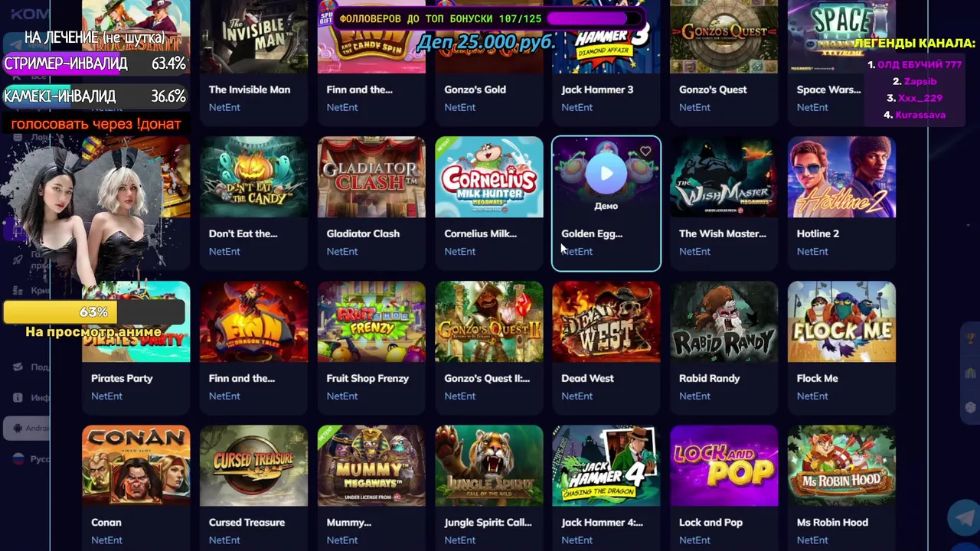Select the Russian flag language icon
Screen dimensions: 980x551
tap(18, 458)
